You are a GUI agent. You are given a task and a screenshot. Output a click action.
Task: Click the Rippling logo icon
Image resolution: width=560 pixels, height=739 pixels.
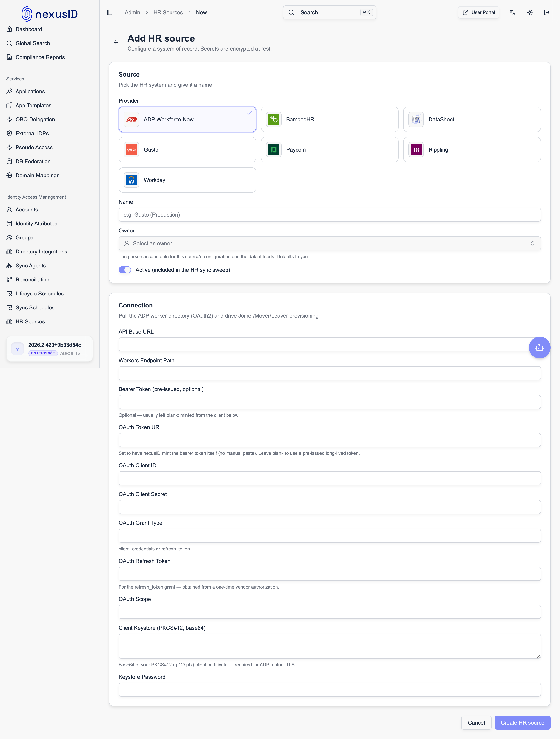coord(416,150)
